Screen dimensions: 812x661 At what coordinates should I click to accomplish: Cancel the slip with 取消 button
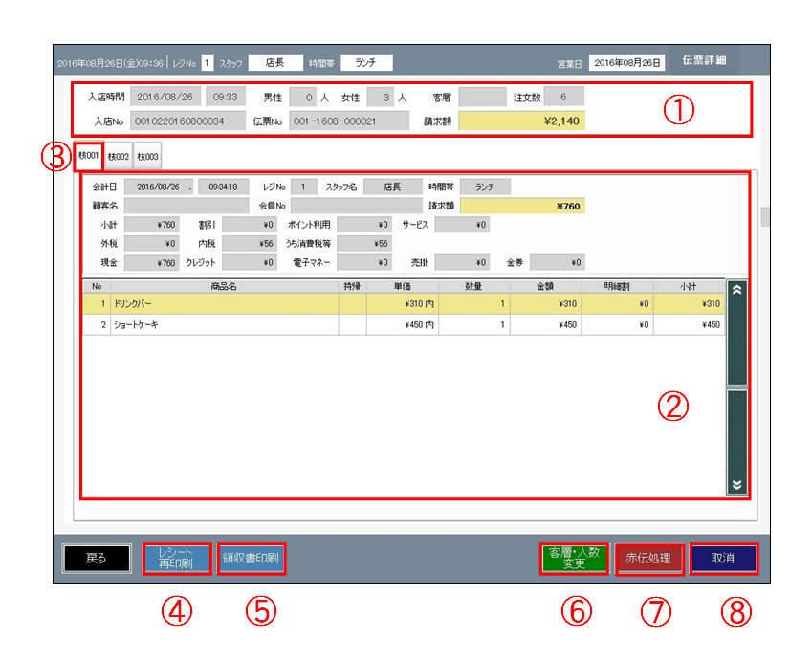(723, 559)
